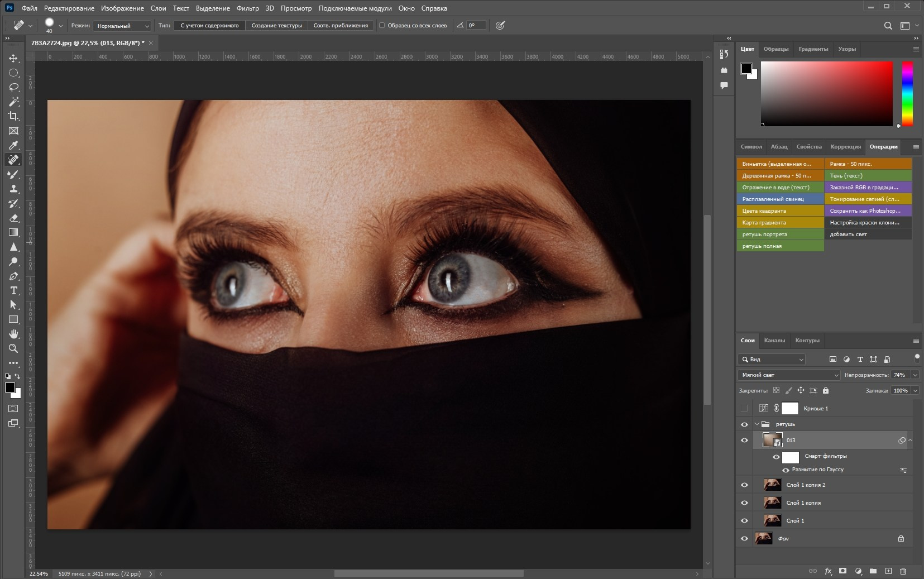
Task: Enable 'Образец со всех слоев' checkbox
Action: 382,25
